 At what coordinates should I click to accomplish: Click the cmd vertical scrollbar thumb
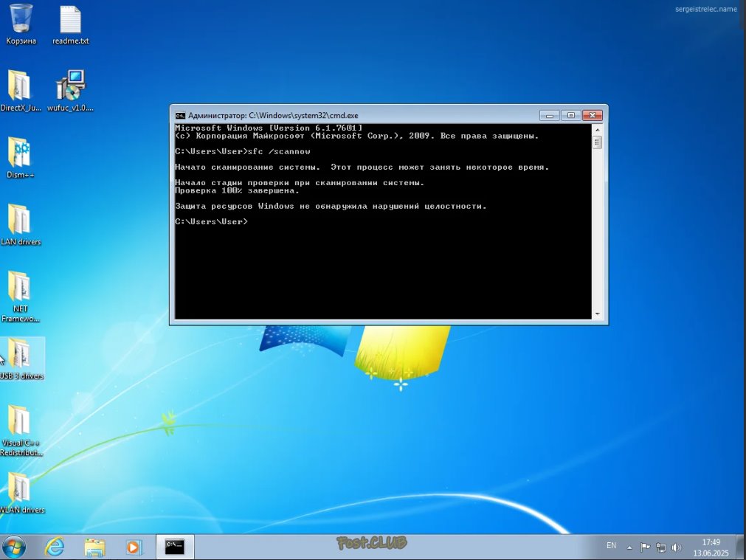(598, 142)
